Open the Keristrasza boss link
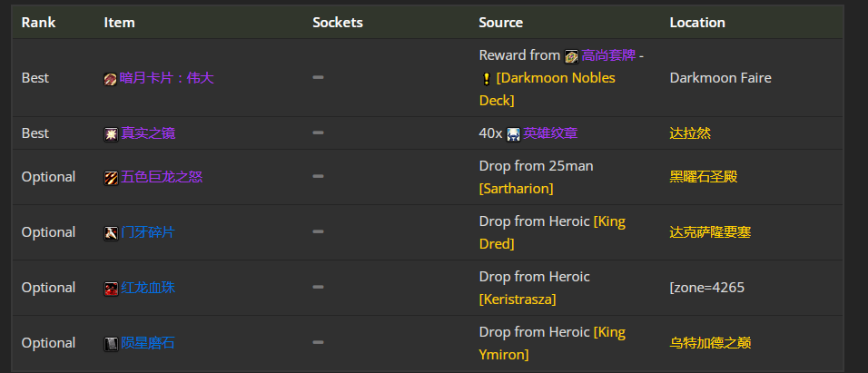 tap(518, 299)
